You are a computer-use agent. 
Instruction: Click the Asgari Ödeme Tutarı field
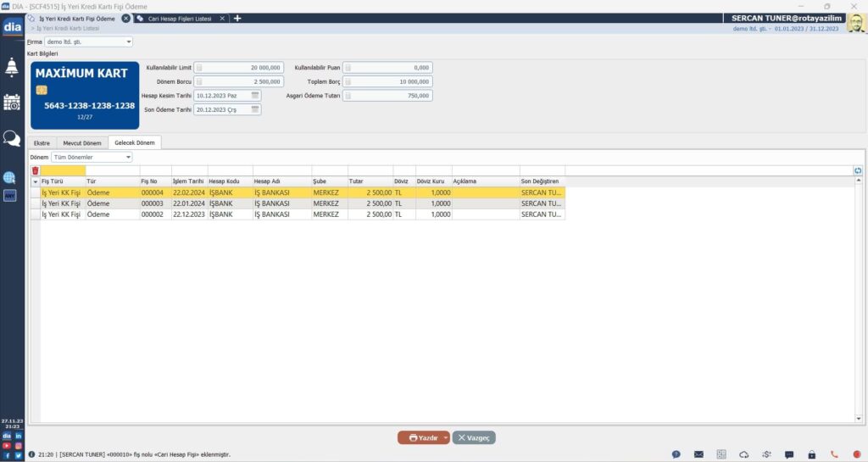pos(387,95)
